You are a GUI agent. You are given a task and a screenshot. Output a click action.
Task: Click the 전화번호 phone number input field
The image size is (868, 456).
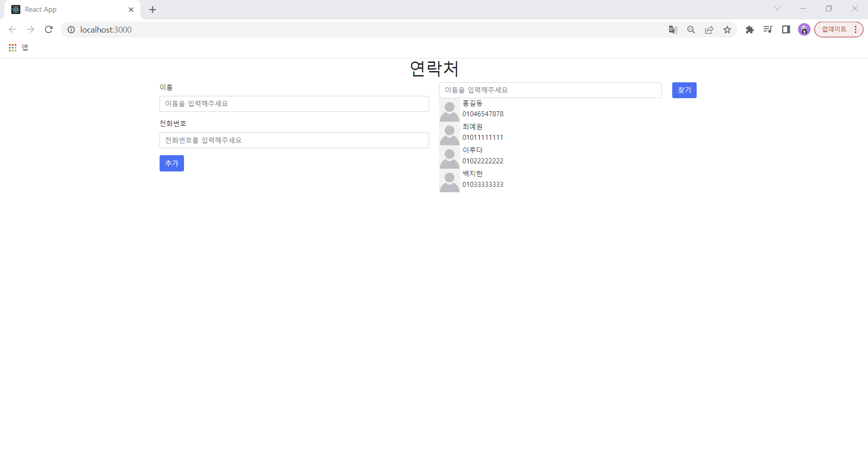[x=294, y=140]
